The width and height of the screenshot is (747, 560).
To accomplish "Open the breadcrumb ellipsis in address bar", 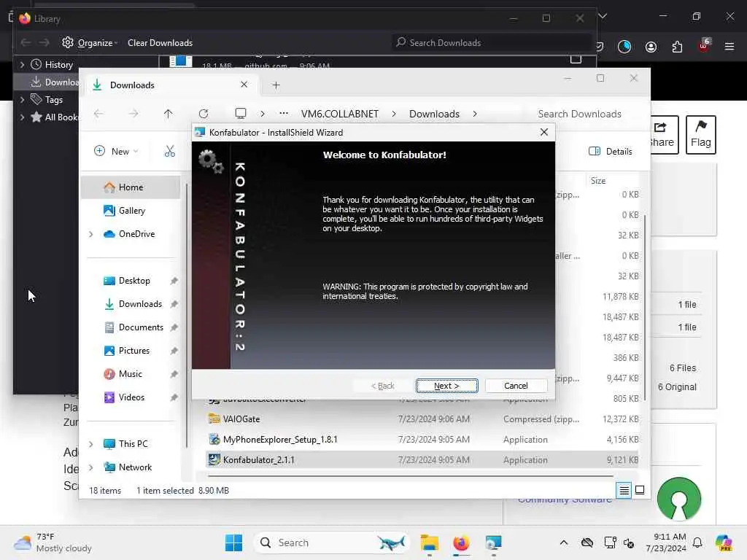I will coord(284,113).
